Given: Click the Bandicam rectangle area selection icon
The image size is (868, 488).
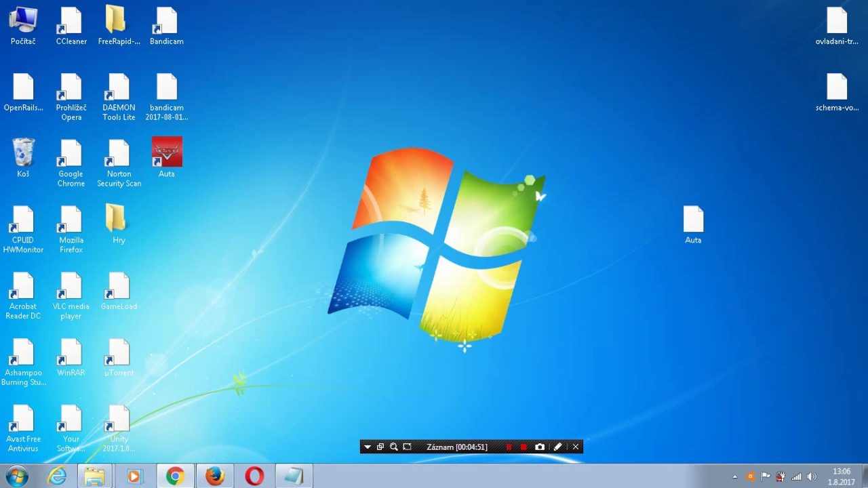Looking at the screenshot, I should (x=407, y=447).
